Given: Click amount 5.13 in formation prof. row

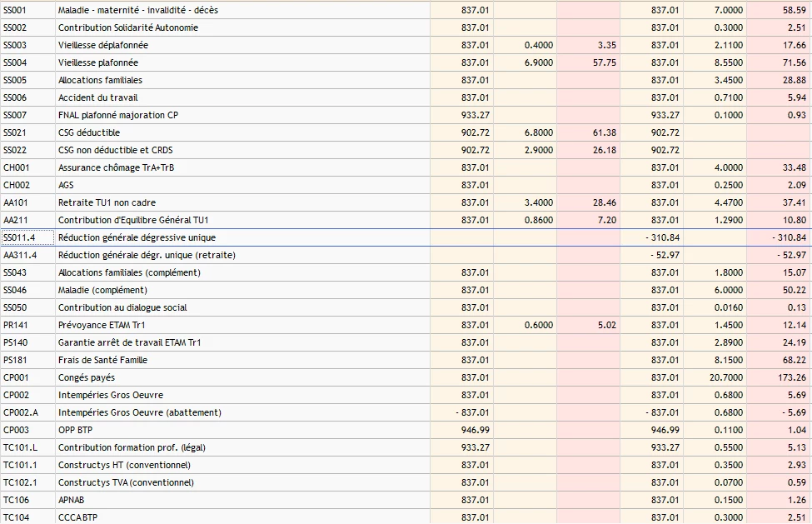Looking at the screenshot, I should [x=796, y=448].
